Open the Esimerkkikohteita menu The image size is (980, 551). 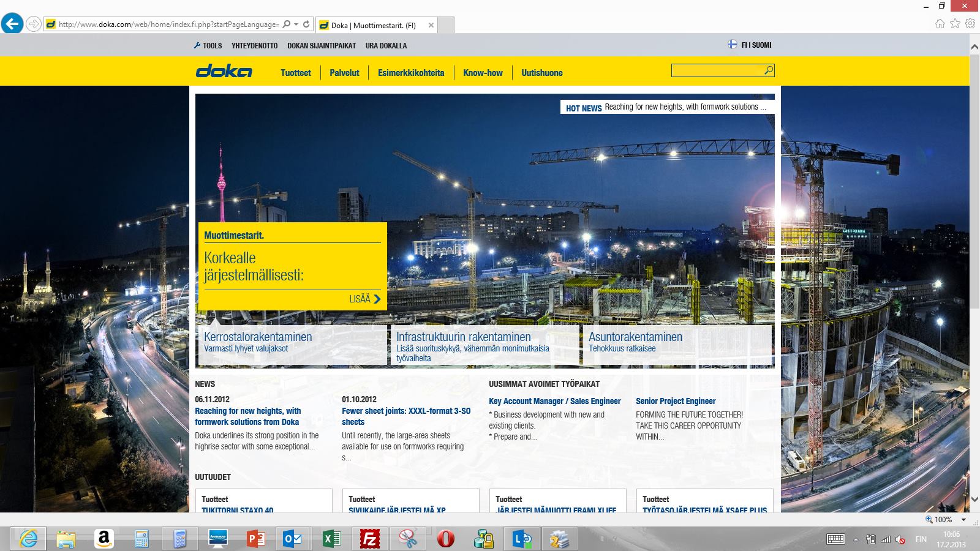tap(411, 72)
